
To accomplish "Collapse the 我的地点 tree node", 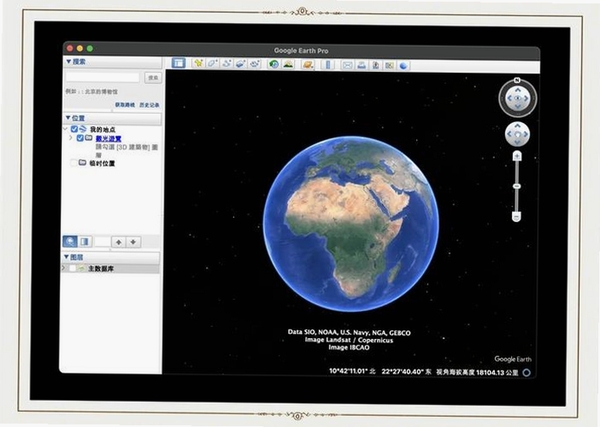I will pos(66,129).
